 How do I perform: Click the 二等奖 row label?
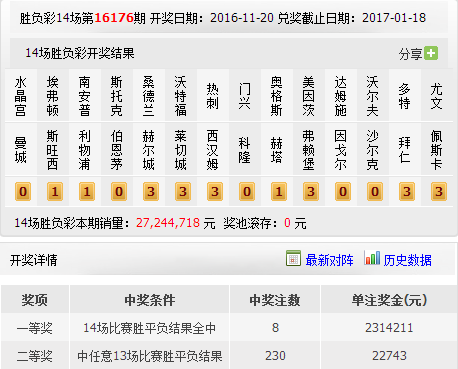tap(35, 356)
